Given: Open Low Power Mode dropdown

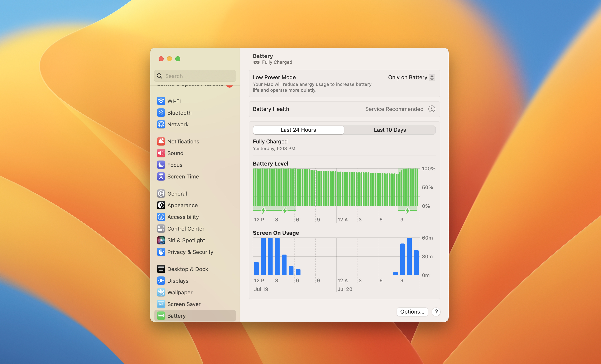Looking at the screenshot, I should coord(411,78).
